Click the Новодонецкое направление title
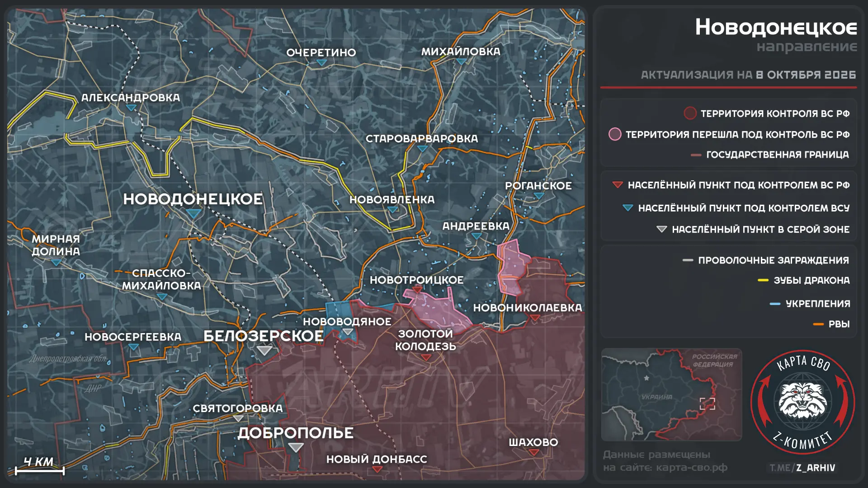Screen dimensions: 868x488 pos(776,35)
